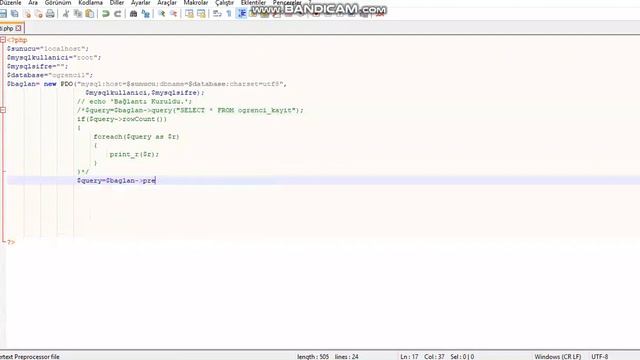Click the '$mysqlkullanici,$mysqlsifre);' line

pos(145,93)
